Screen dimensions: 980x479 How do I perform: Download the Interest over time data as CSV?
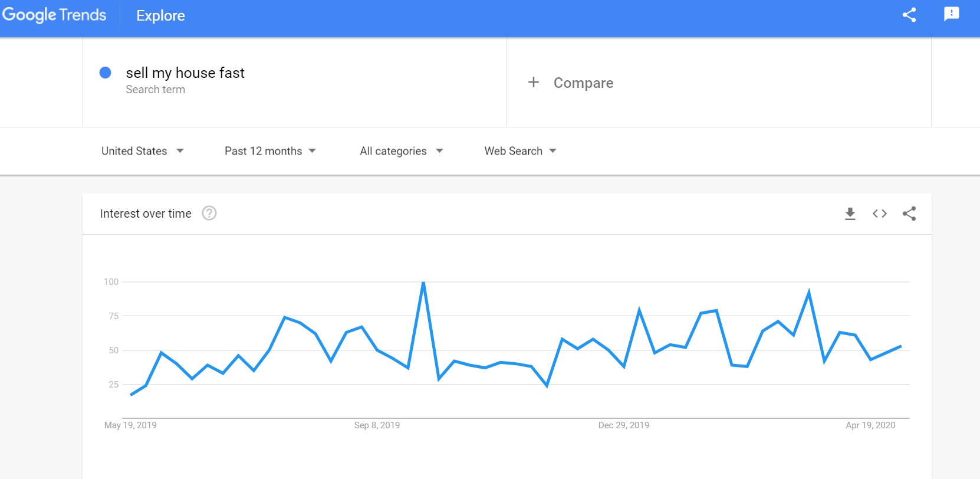point(850,214)
